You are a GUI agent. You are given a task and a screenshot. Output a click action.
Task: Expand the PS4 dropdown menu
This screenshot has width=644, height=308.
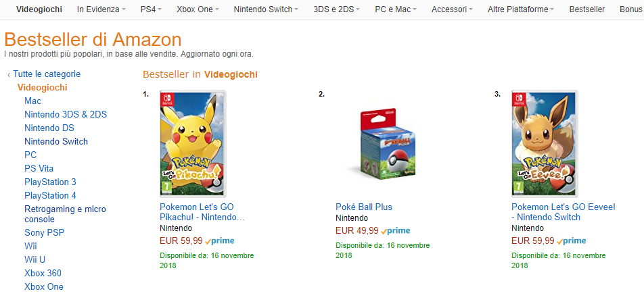152,9
